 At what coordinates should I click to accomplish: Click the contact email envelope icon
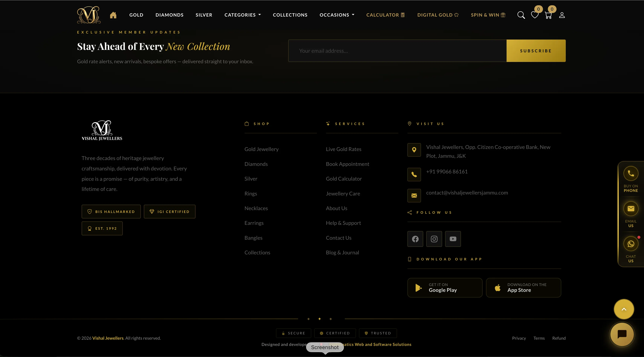click(414, 195)
